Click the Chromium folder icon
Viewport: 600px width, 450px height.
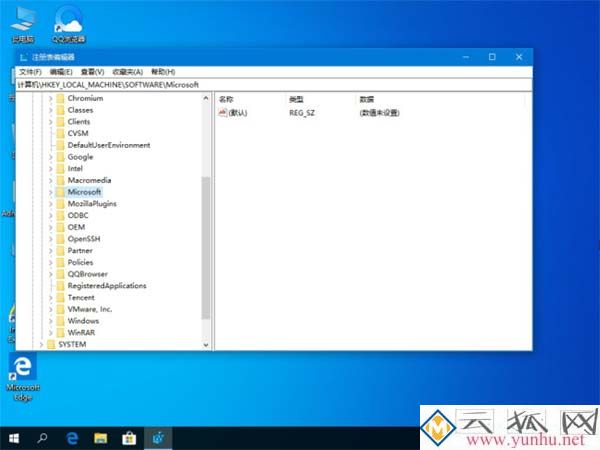click(60, 98)
